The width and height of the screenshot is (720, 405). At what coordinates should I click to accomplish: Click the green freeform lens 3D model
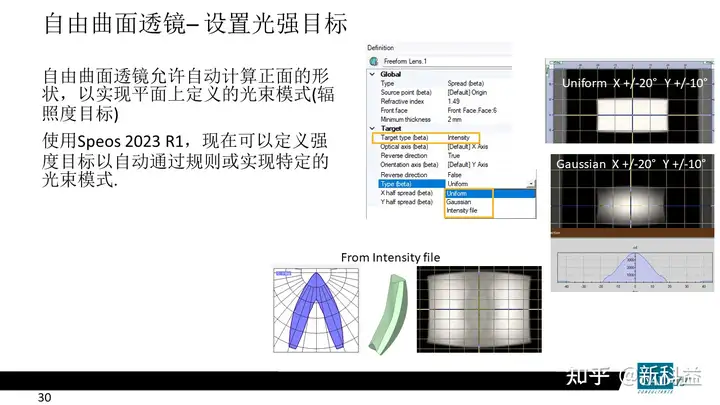point(389,315)
